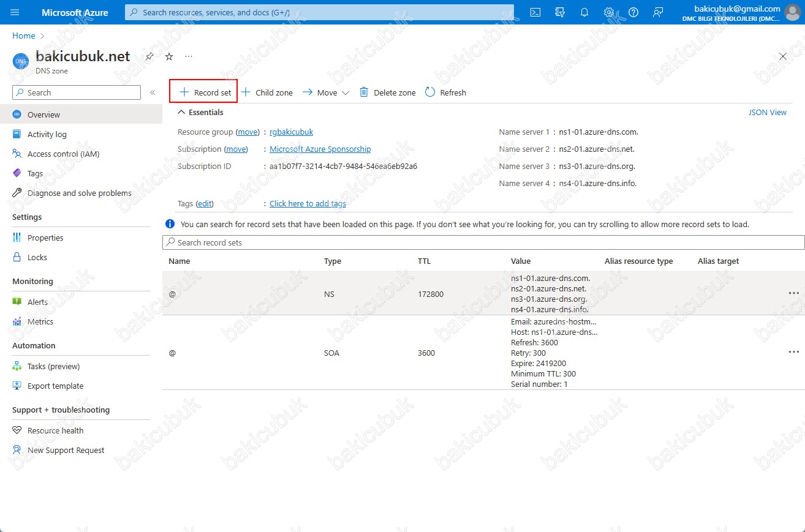
Task: Click the Tags icon in sidebar
Action: (17, 173)
